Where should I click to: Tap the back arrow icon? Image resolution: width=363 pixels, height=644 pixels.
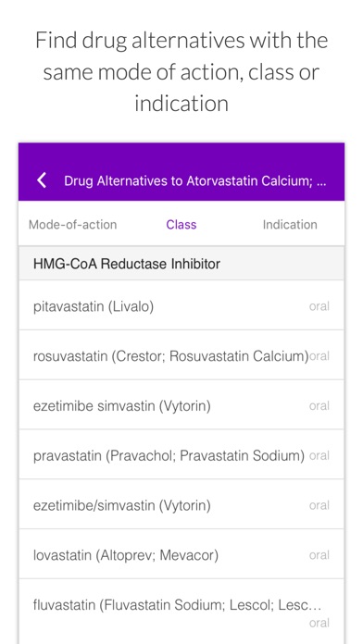(42, 180)
